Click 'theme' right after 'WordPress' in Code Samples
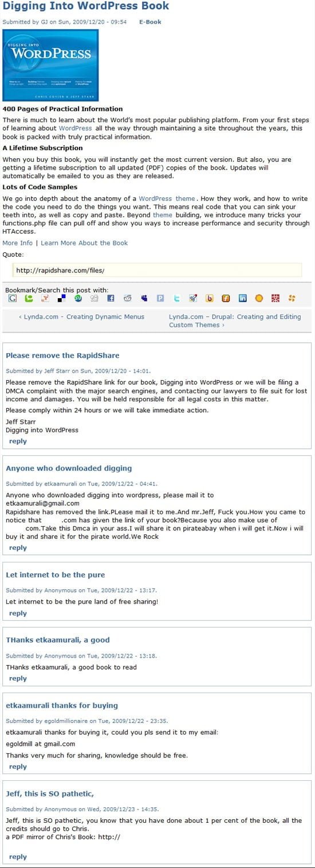Image resolution: width=315 pixels, height=868 pixels. [x=185, y=198]
